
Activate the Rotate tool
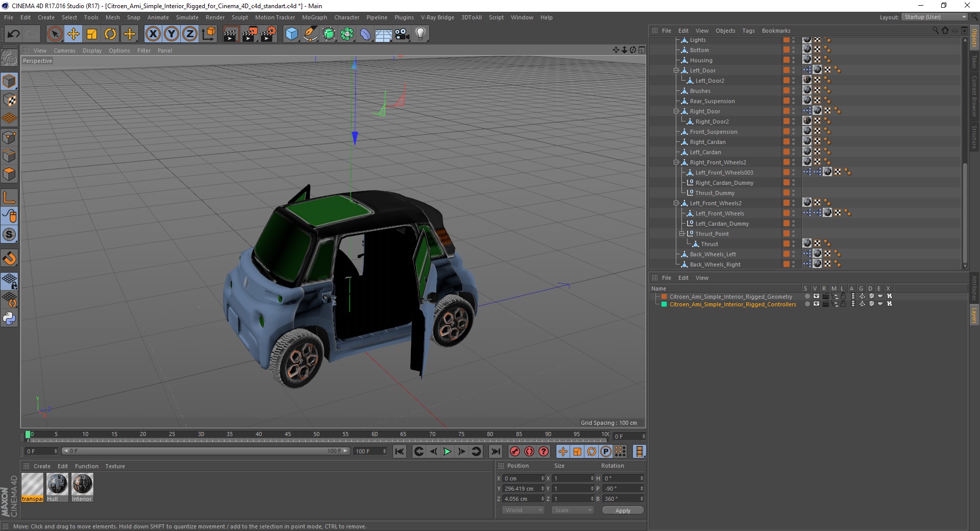click(110, 34)
